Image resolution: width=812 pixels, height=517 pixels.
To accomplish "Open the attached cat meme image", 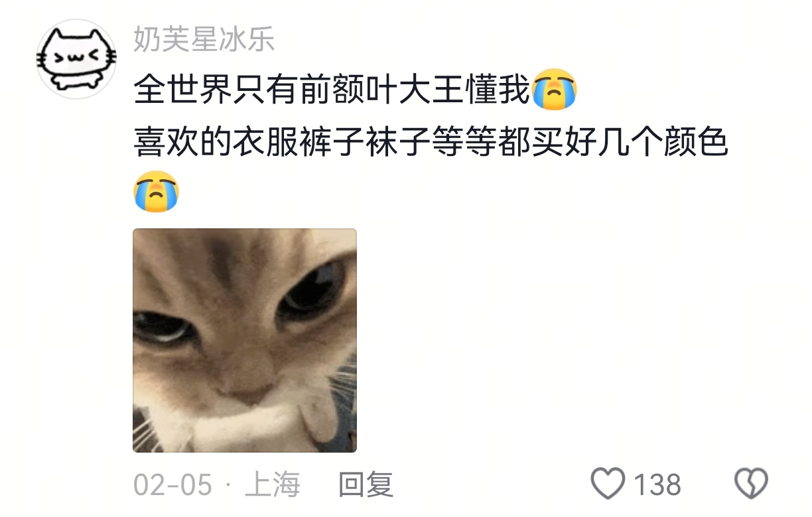I will click(x=245, y=340).
